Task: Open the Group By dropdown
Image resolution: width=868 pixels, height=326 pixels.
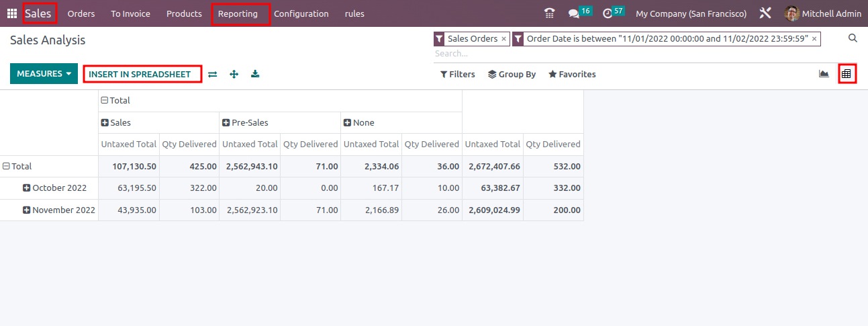Action: point(512,75)
